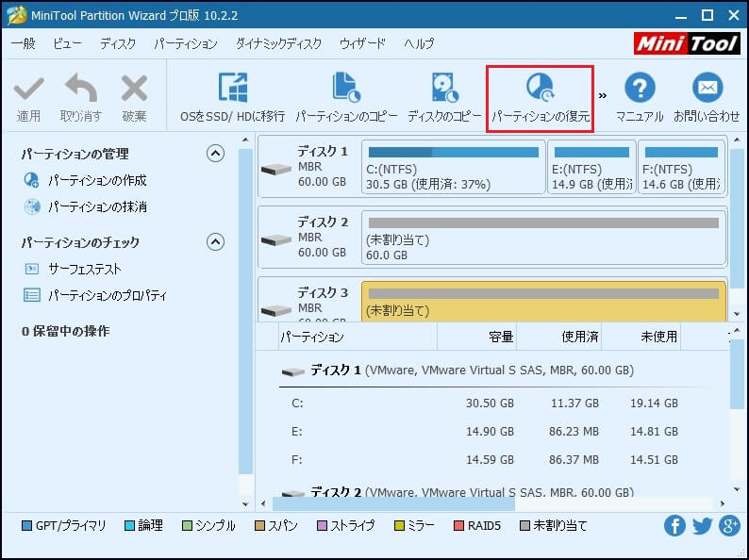Click the sidebar scroll down arrow
The height and width of the screenshot is (560, 749).
click(x=245, y=504)
